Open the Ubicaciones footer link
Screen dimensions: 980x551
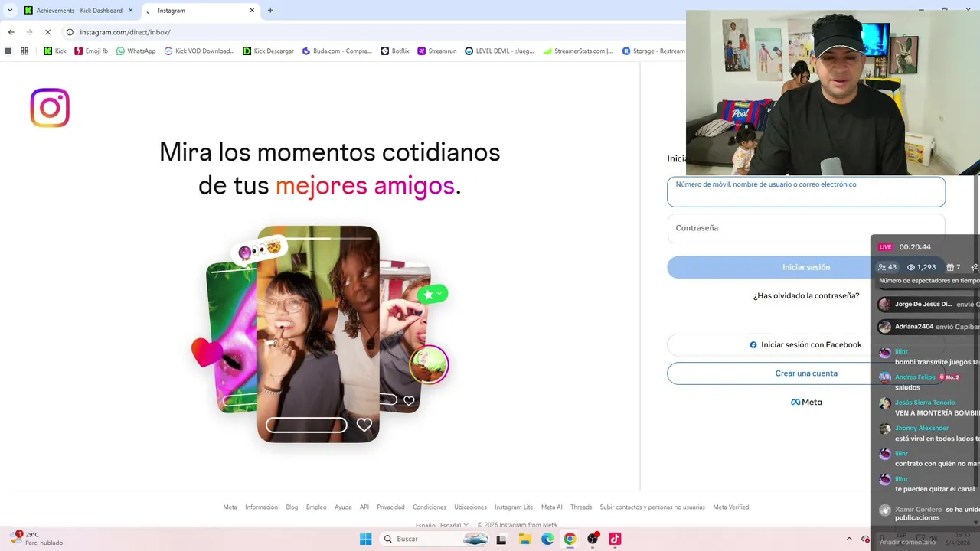(x=470, y=507)
